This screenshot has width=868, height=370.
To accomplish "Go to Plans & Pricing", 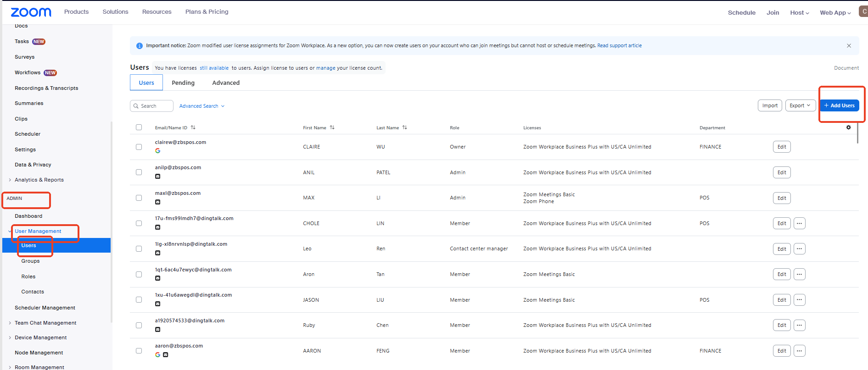I will coord(207,12).
